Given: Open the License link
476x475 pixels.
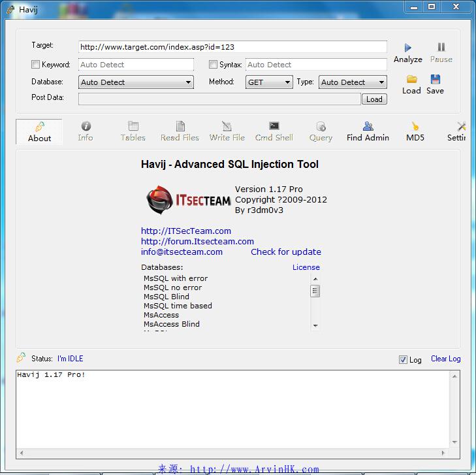Looking at the screenshot, I should 306,267.
